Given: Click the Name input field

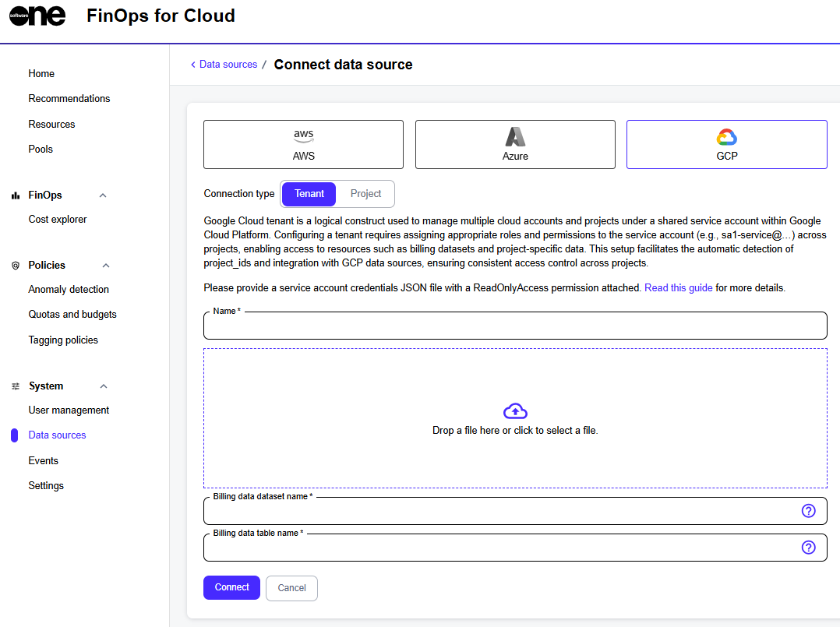Looking at the screenshot, I should click(514, 326).
